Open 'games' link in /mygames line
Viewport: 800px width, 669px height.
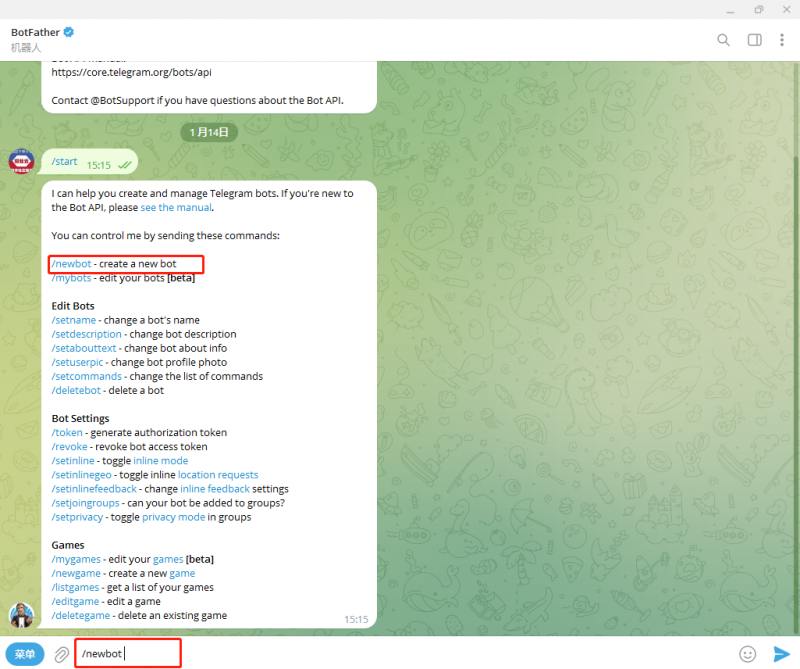pyautogui.click(x=168, y=559)
